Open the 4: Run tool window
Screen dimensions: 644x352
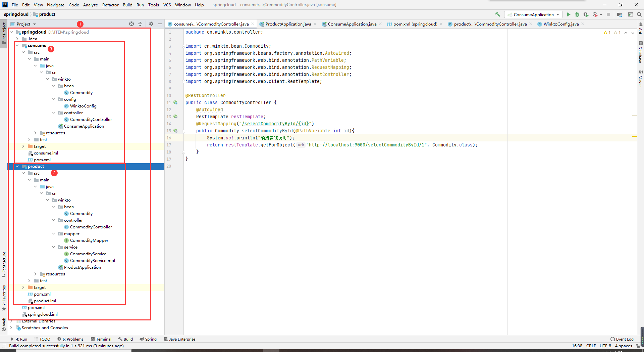point(19,339)
